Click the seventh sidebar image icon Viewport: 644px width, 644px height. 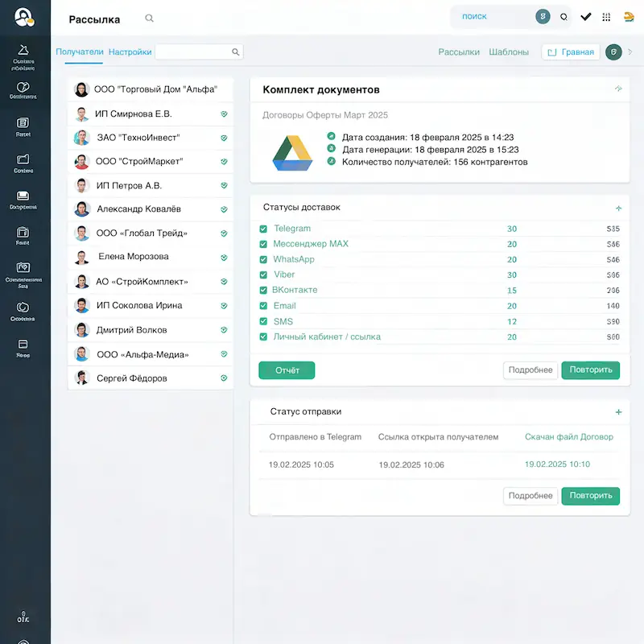pyautogui.click(x=23, y=268)
